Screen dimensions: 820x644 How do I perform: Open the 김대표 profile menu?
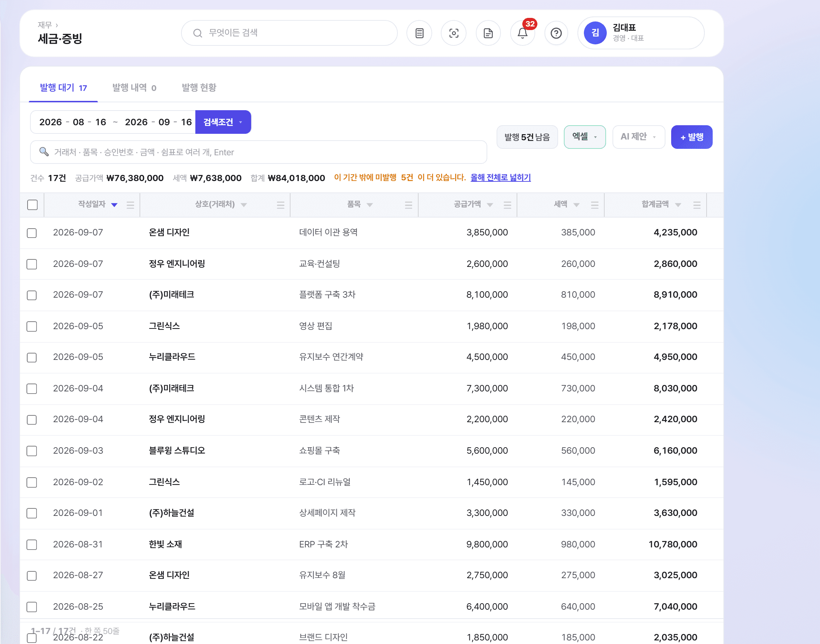pyautogui.click(x=641, y=33)
